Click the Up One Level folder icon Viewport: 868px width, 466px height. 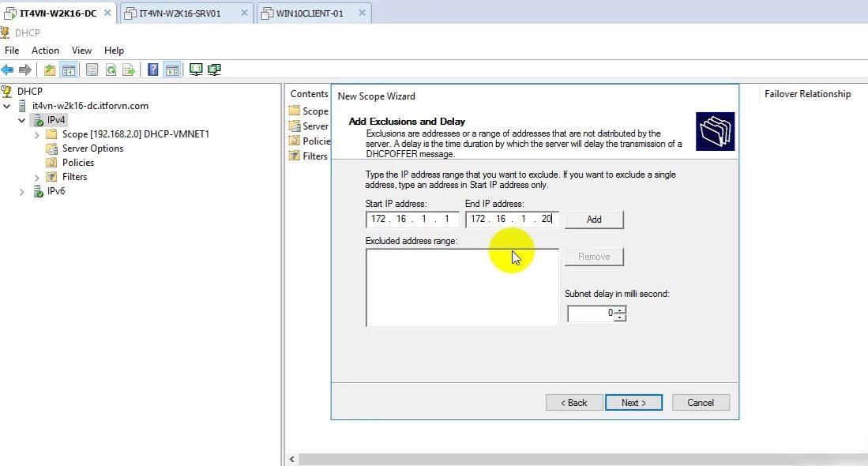coord(50,70)
